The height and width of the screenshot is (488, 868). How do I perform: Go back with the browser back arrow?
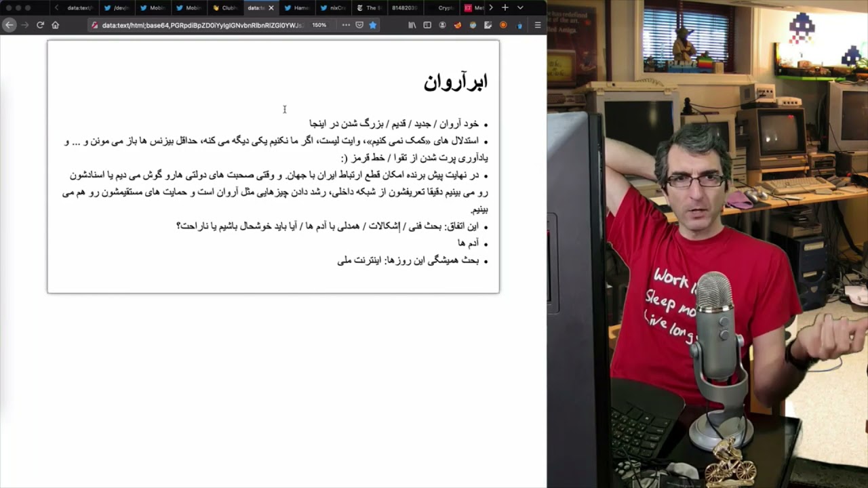9,25
